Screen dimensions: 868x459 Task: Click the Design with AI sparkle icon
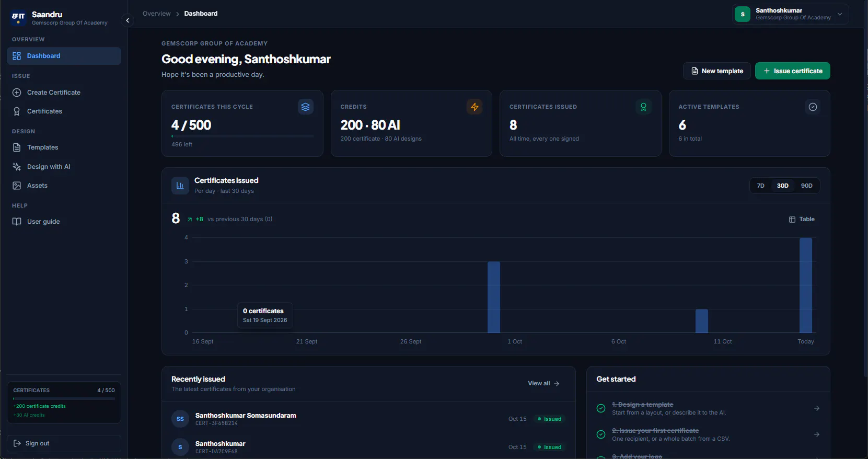pyautogui.click(x=17, y=167)
